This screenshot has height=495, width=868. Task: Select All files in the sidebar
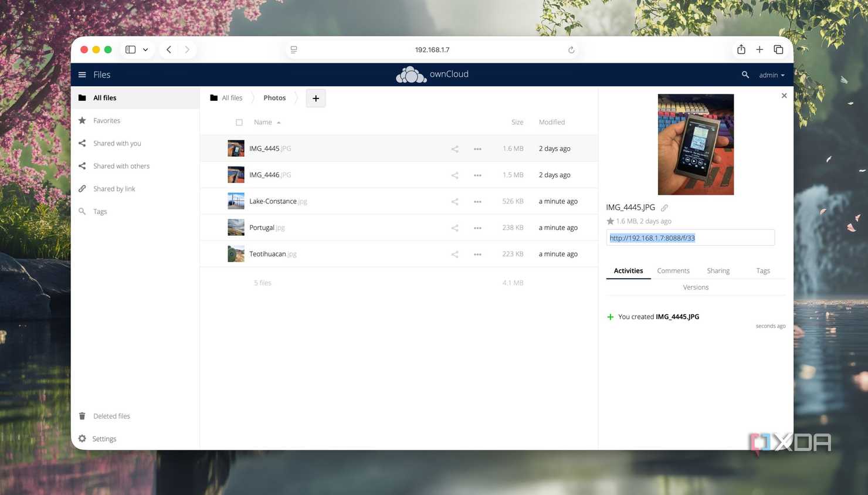pyautogui.click(x=135, y=98)
